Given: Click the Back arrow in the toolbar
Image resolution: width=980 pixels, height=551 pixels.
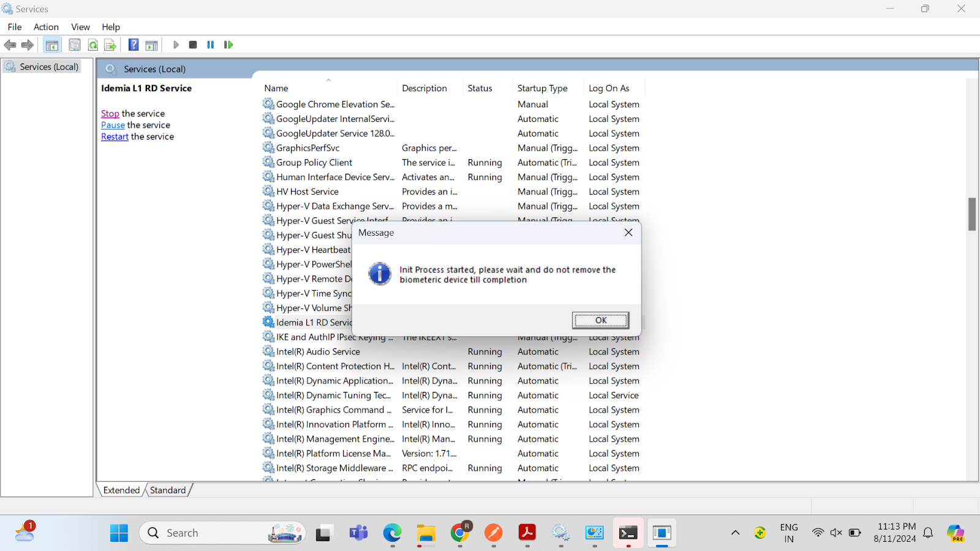Looking at the screenshot, I should pyautogui.click(x=10, y=45).
